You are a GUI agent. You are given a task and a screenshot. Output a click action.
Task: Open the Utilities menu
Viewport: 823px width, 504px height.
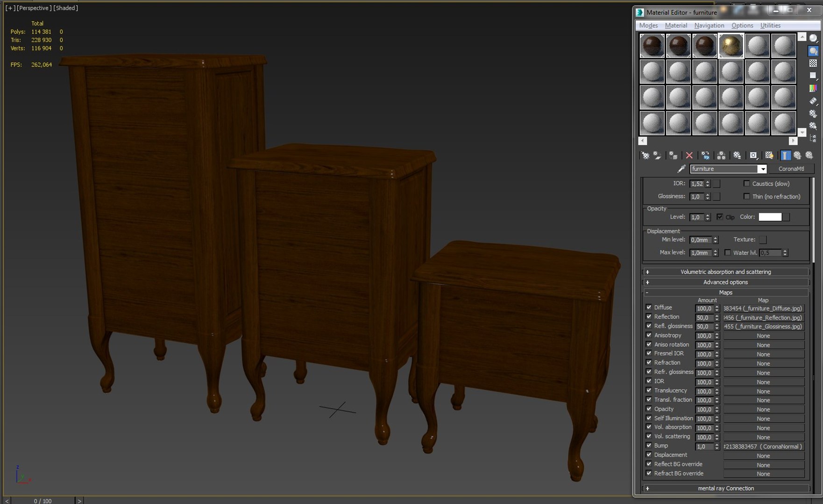pyautogui.click(x=770, y=26)
